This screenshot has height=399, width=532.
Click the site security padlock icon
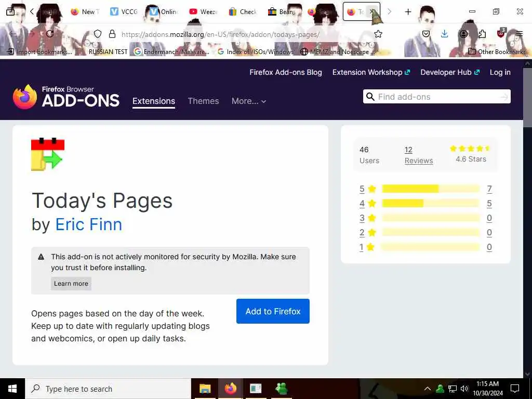pos(112,34)
